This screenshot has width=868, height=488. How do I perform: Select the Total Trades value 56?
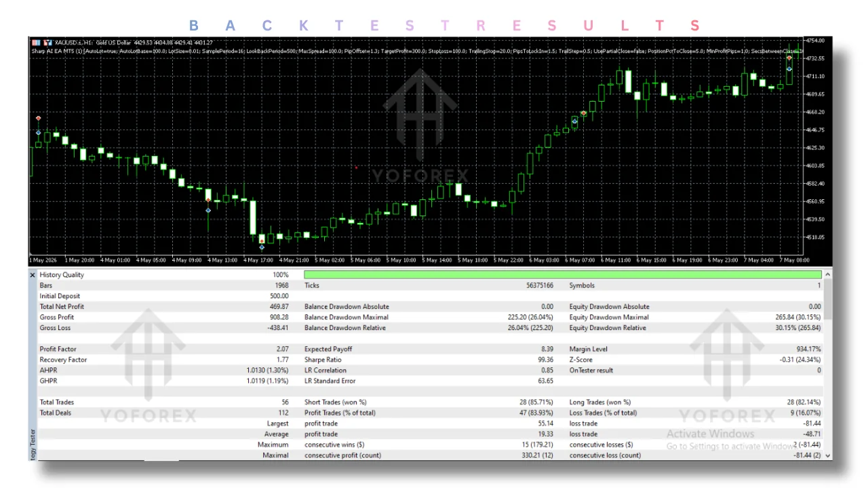pyautogui.click(x=285, y=402)
